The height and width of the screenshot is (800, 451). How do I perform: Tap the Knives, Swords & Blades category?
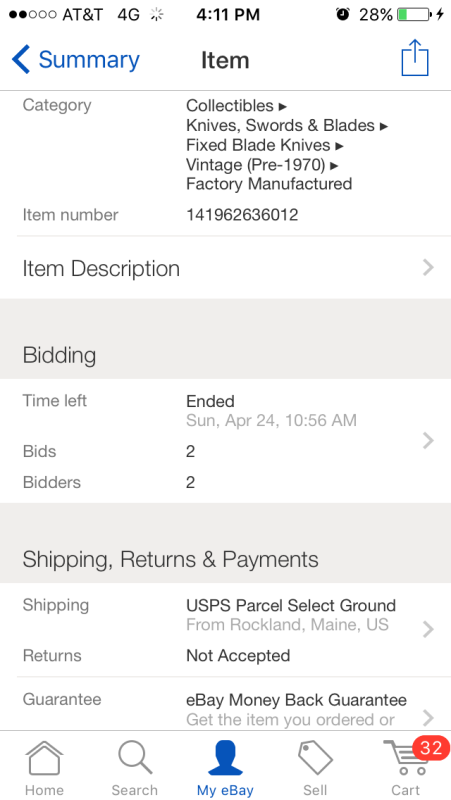point(281,126)
